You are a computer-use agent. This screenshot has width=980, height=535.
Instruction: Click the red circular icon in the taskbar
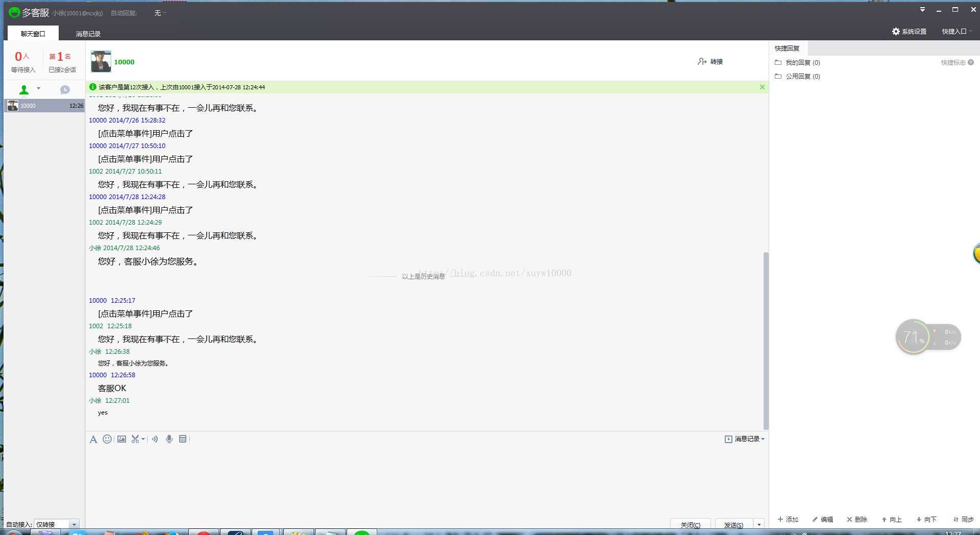click(204, 532)
